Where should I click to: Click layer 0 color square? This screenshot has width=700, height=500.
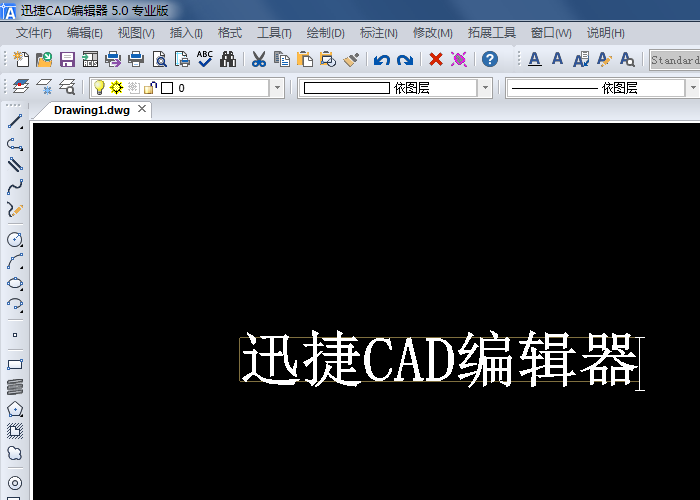(167, 88)
